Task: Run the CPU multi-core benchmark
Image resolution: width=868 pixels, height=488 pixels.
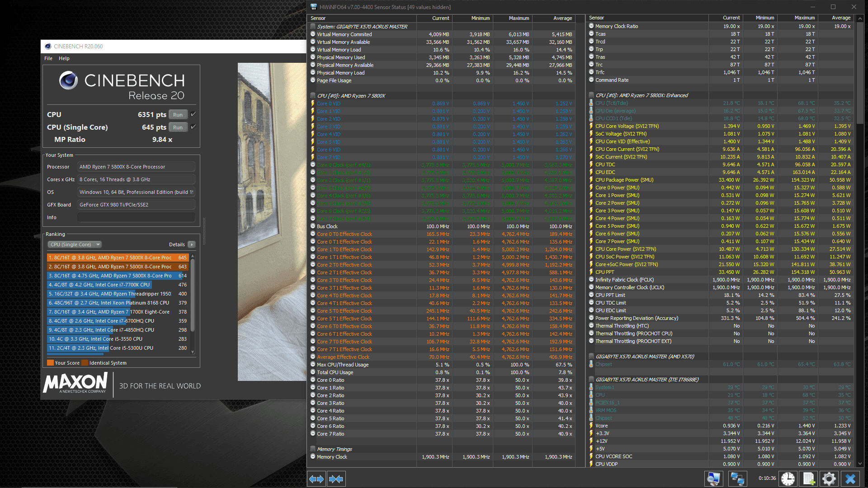Action: (x=178, y=115)
